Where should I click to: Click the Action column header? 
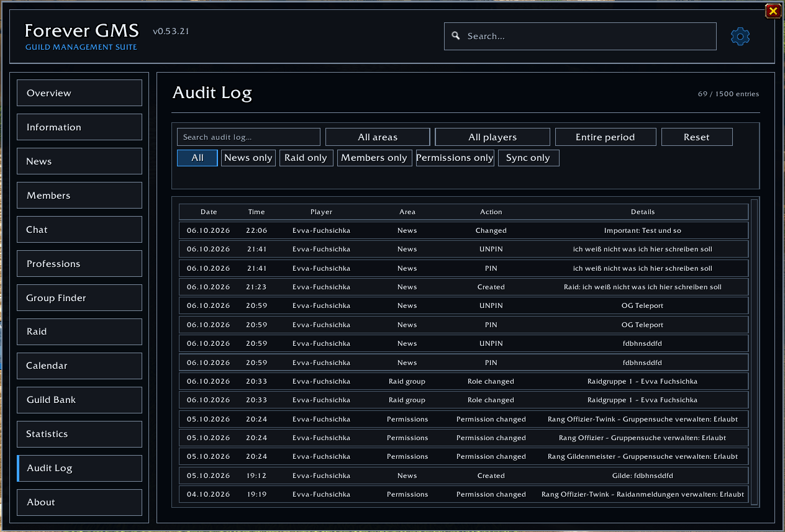click(491, 212)
